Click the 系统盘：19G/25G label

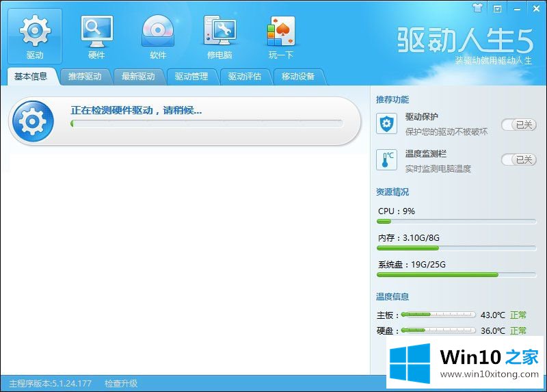(x=412, y=264)
